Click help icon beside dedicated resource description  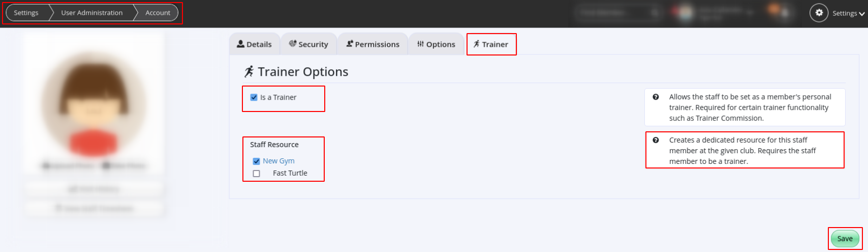(656, 140)
